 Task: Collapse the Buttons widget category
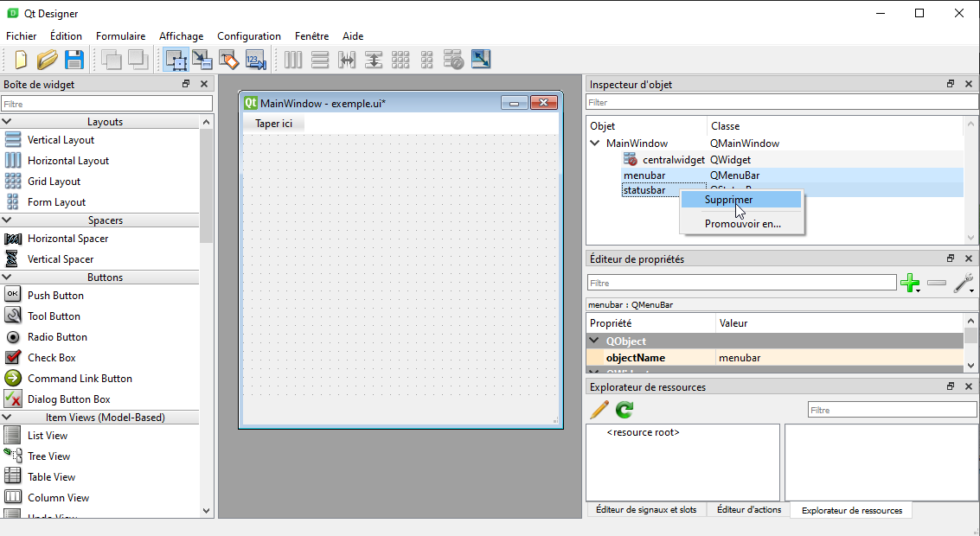coord(7,277)
